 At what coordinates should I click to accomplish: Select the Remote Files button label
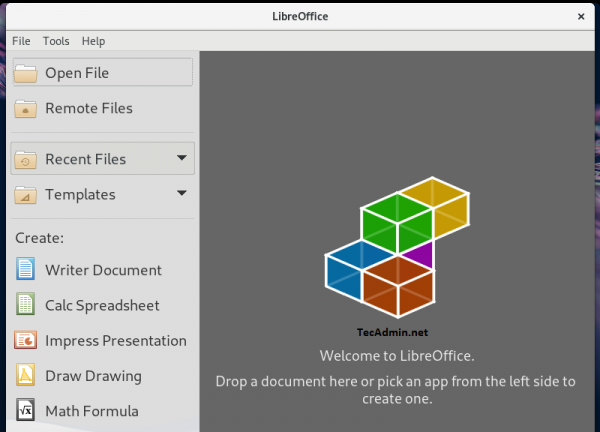coord(89,108)
